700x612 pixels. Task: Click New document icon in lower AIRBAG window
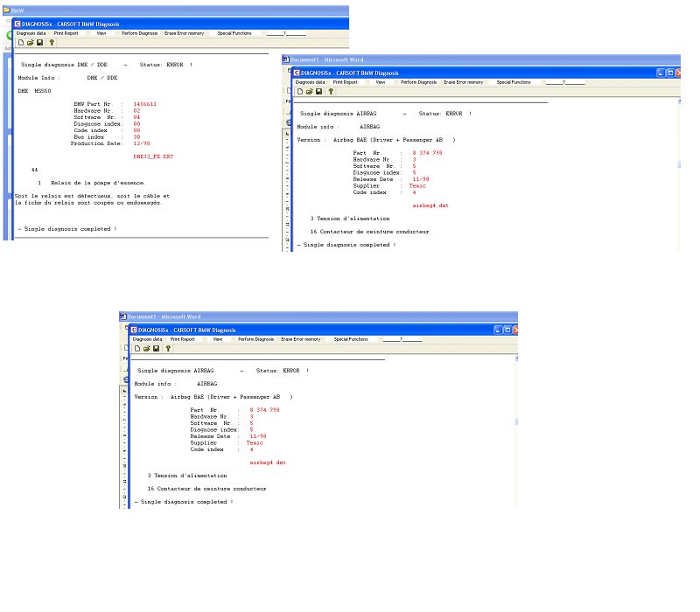137,348
